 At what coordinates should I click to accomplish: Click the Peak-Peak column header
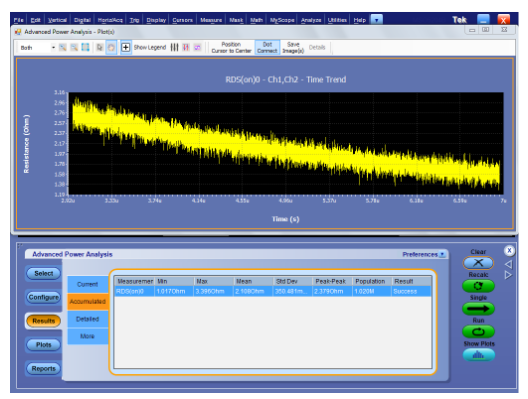333,281
